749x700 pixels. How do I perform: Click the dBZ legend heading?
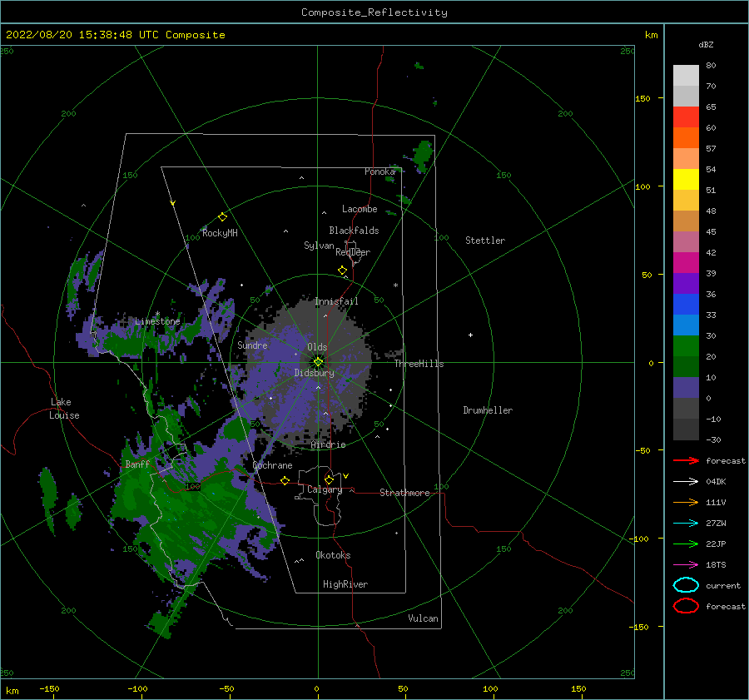(706, 44)
